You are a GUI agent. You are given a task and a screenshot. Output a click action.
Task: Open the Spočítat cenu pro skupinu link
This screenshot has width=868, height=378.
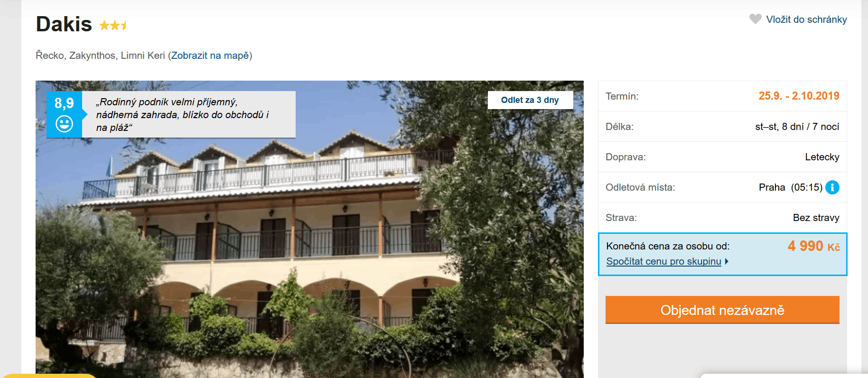663,261
